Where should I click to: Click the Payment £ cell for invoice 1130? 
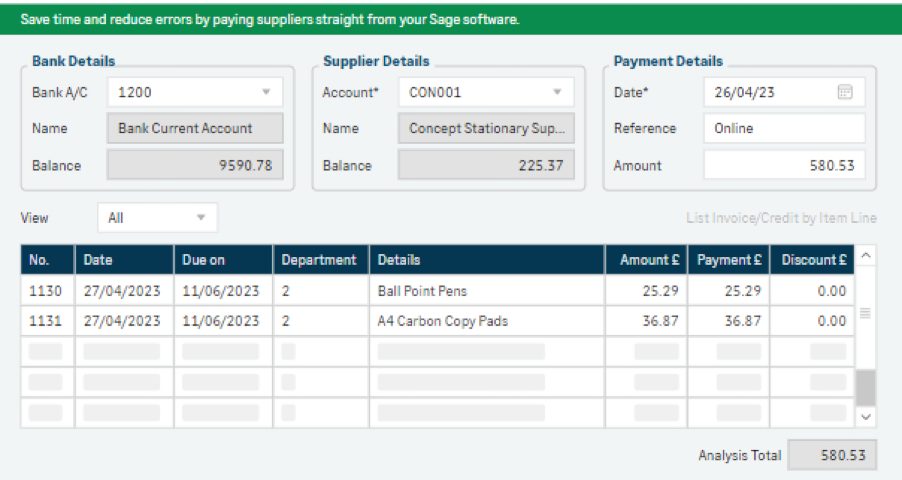pyautogui.click(x=729, y=291)
